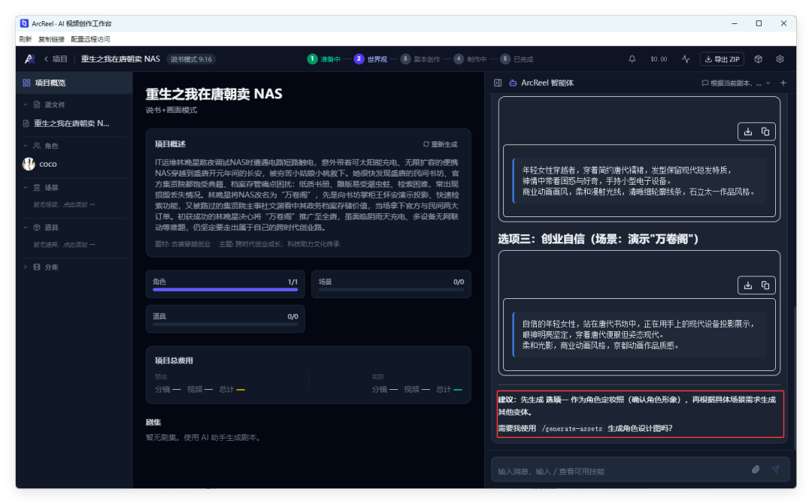Go to step 3 剧本创作
Image resolution: width=812 pixels, height=504 pixels.
coord(420,59)
